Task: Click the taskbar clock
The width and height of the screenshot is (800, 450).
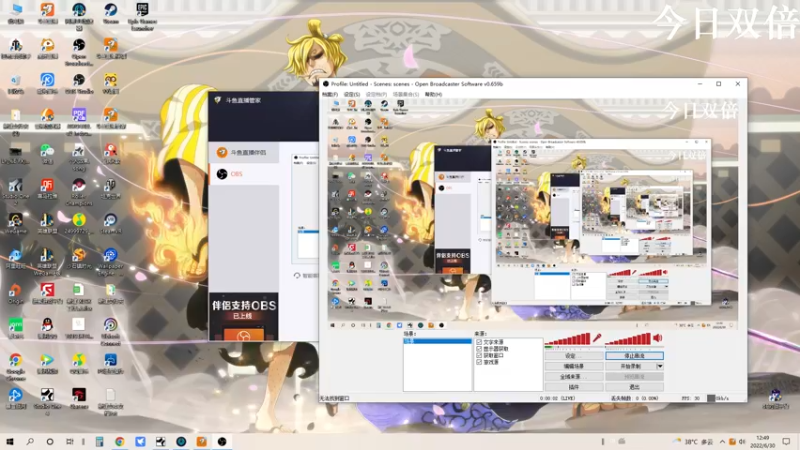Action: pyautogui.click(x=763, y=441)
